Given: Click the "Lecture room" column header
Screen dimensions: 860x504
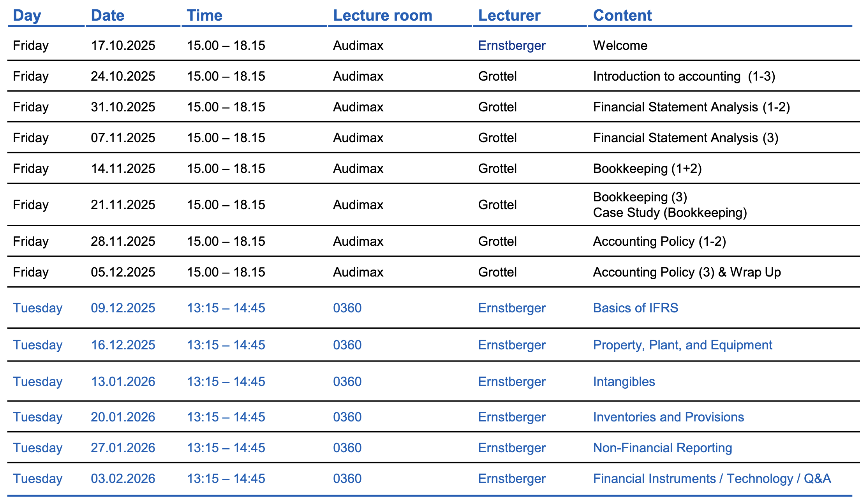Looking at the screenshot, I should click(x=382, y=16).
